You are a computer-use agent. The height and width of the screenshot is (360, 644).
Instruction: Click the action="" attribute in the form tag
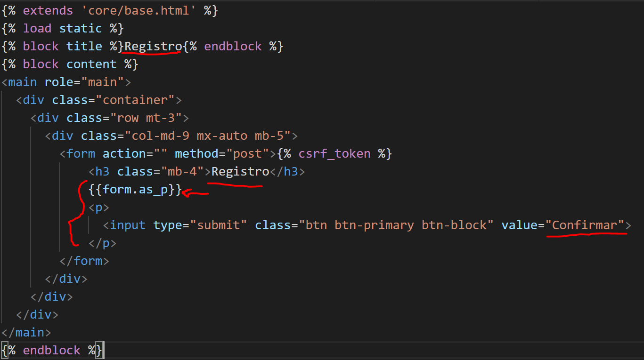[x=135, y=153]
